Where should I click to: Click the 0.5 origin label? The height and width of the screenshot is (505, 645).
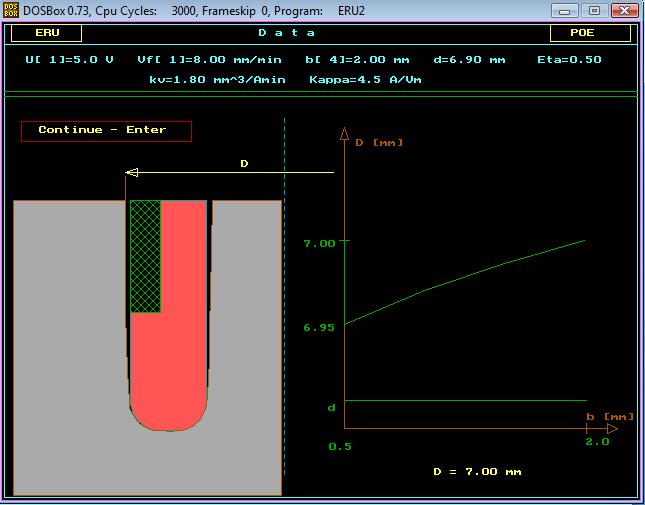coord(340,446)
